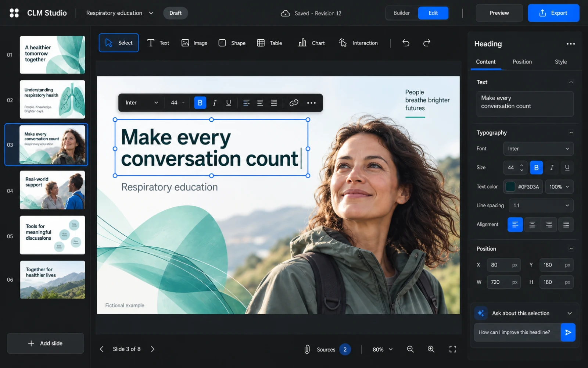Set panel Alignment to right
Screen dimensions: 588x368
pyautogui.click(x=549, y=225)
